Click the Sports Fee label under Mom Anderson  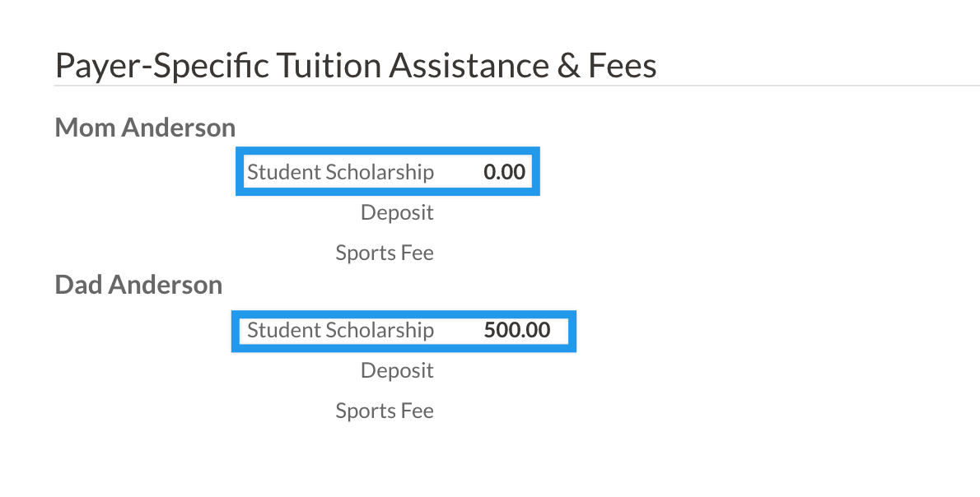coord(384,253)
